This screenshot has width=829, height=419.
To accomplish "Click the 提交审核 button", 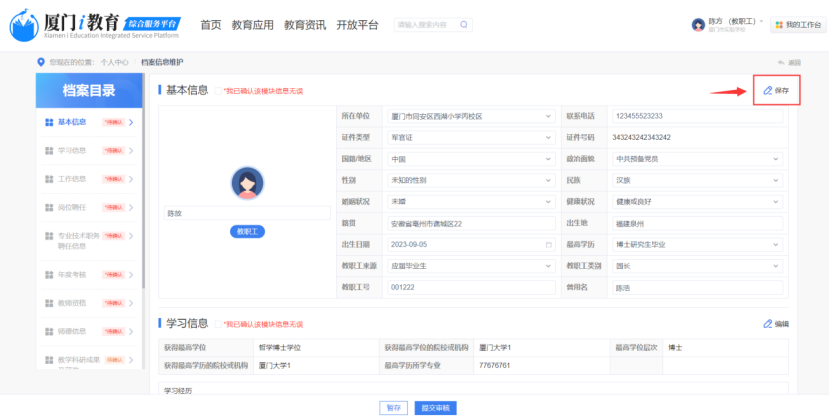I will coord(434,408).
